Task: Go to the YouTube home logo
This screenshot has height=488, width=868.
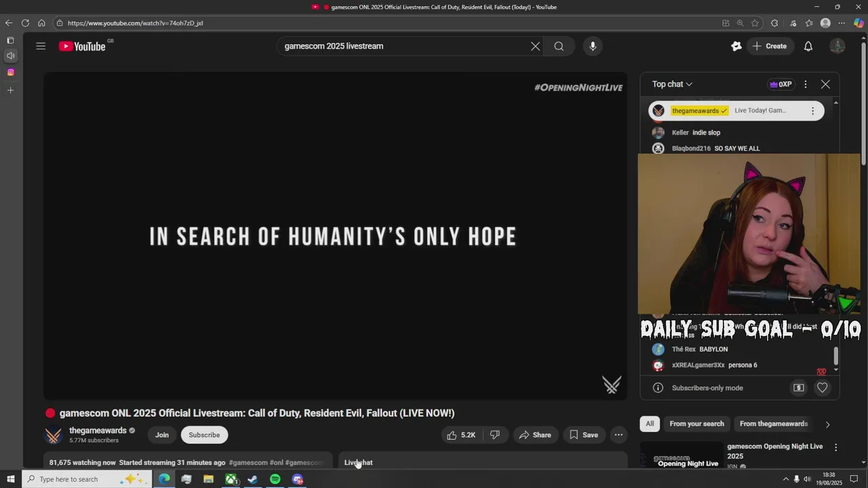Action: [x=82, y=46]
